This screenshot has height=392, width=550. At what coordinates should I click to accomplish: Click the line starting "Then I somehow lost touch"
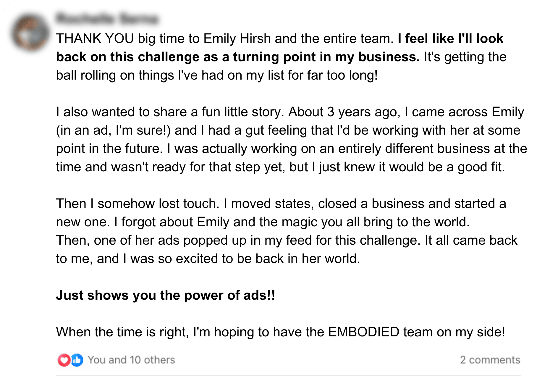click(x=281, y=204)
